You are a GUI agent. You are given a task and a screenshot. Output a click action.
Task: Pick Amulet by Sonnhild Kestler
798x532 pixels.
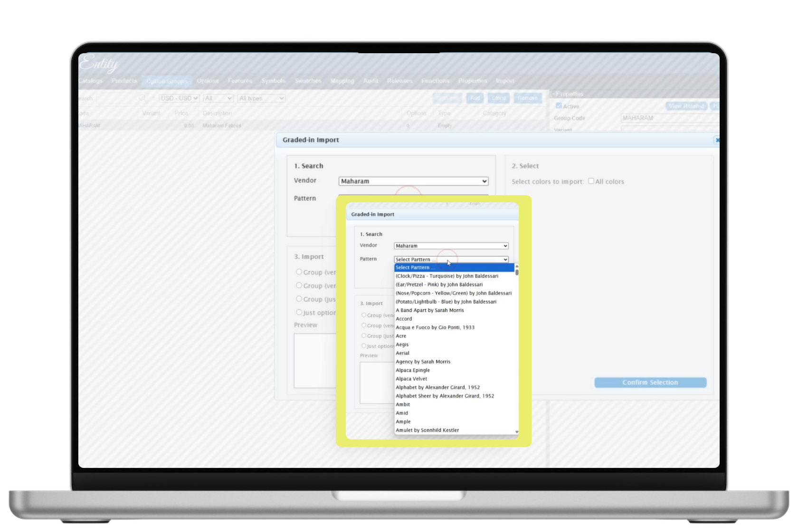tap(454, 430)
